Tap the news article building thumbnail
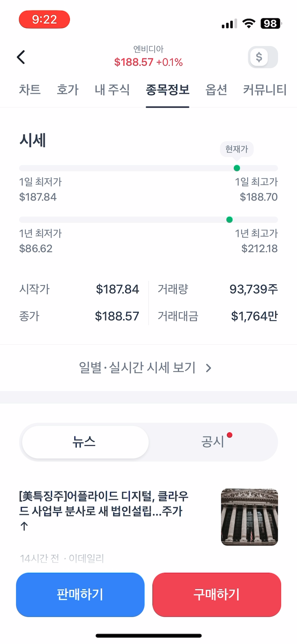The image size is (297, 644). (x=249, y=517)
